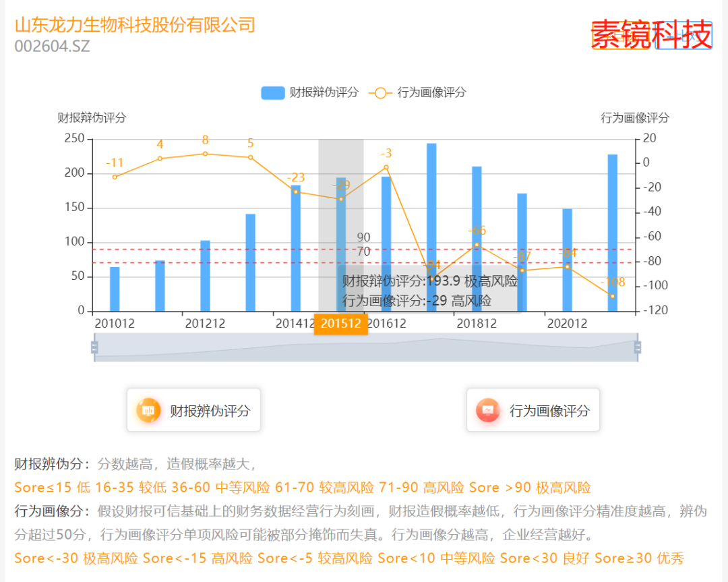Click the line point labeled -11
Viewport: 728px width, 582px height.
coord(115,177)
